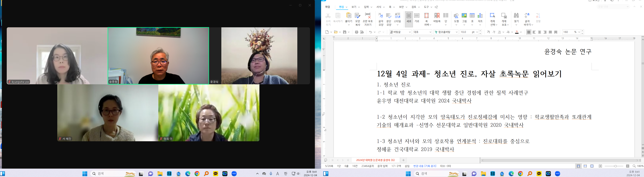
Task: Toggle strikethrough 가 text formatting
Action: tap(508, 32)
